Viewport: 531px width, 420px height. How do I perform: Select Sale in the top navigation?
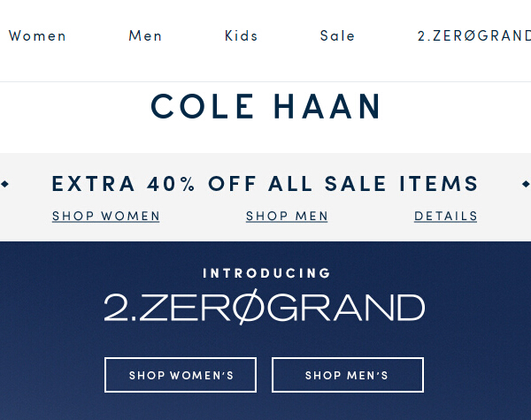pyautogui.click(x=337, y=36)
